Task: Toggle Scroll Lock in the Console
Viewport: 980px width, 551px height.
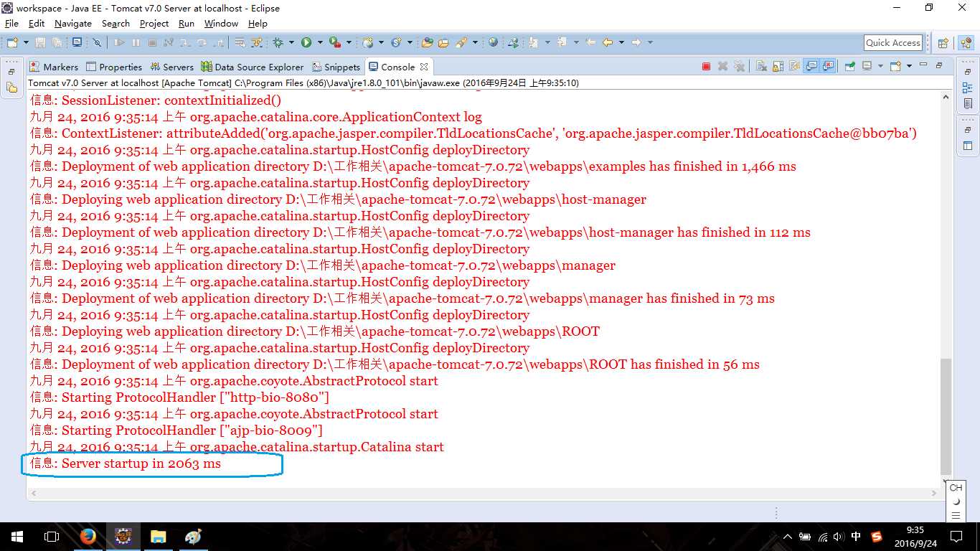Action: [x=778, y=66]
